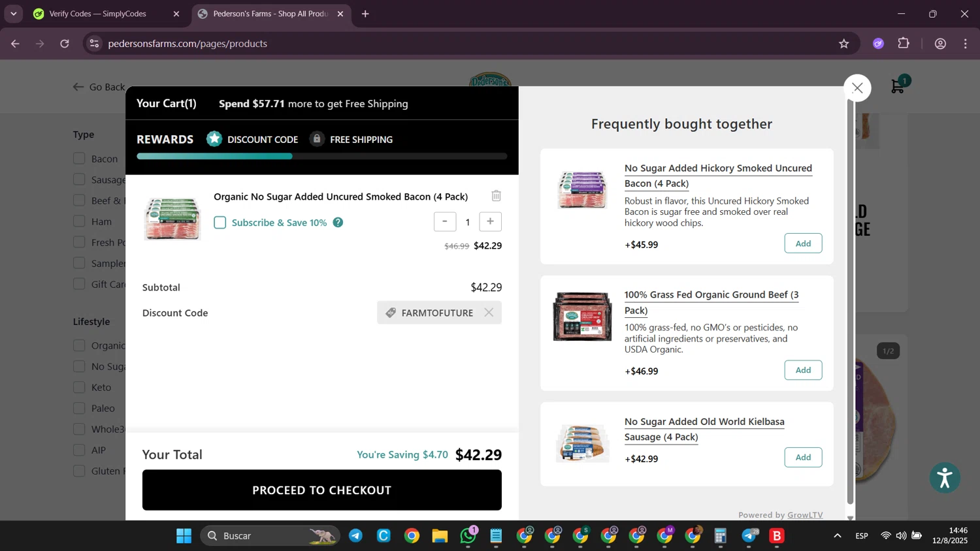Image resolution: width=980 pixels, height=551 pixels.
Task: Check the AIP lifestyle filter
Action: point(79,450)
